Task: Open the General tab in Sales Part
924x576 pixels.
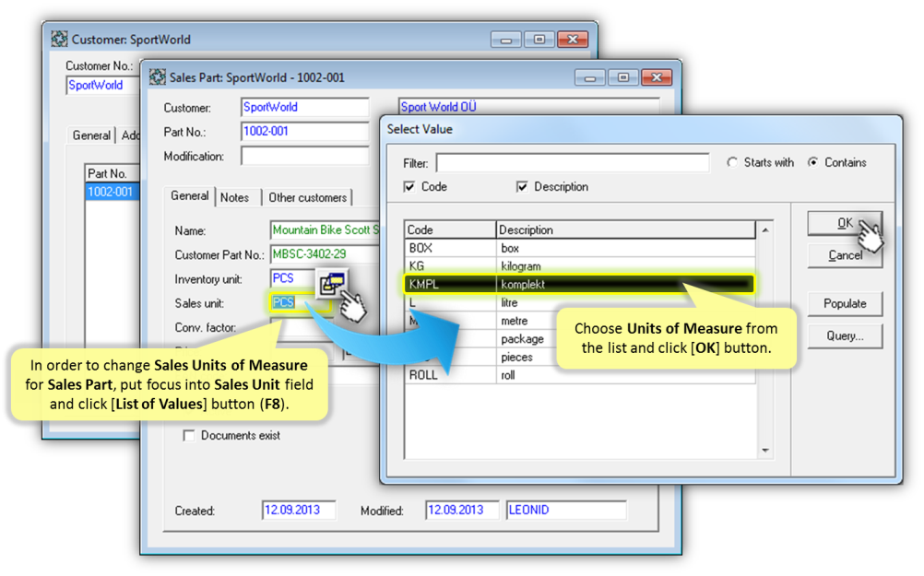Action: point(189,195)
